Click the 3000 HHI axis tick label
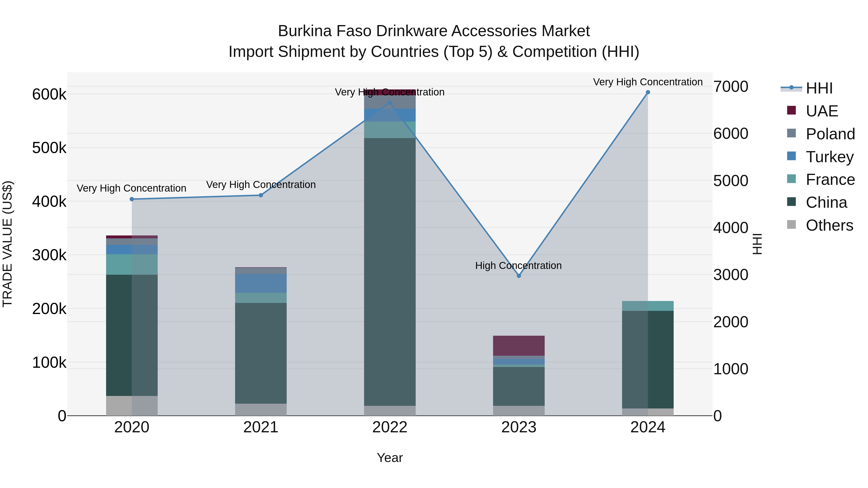Image resolution: width=868 pixels, height=488 pixels. pos(731,275)
